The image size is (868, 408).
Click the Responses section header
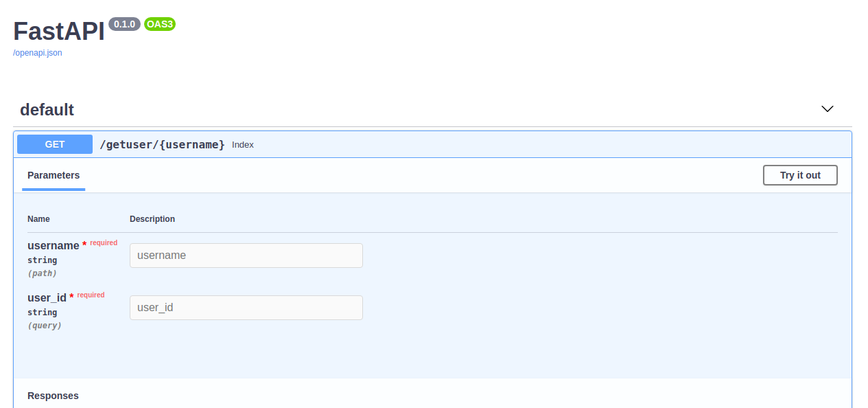point(53,396)
